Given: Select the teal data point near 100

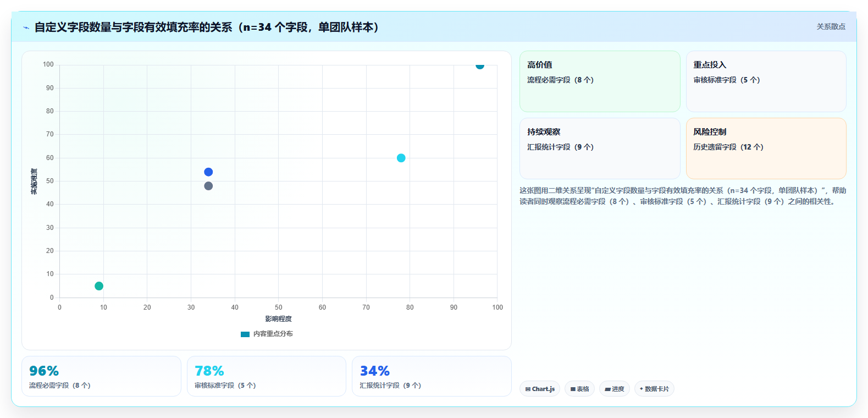Looking at the screenshot, I should (x=480, y=65).
